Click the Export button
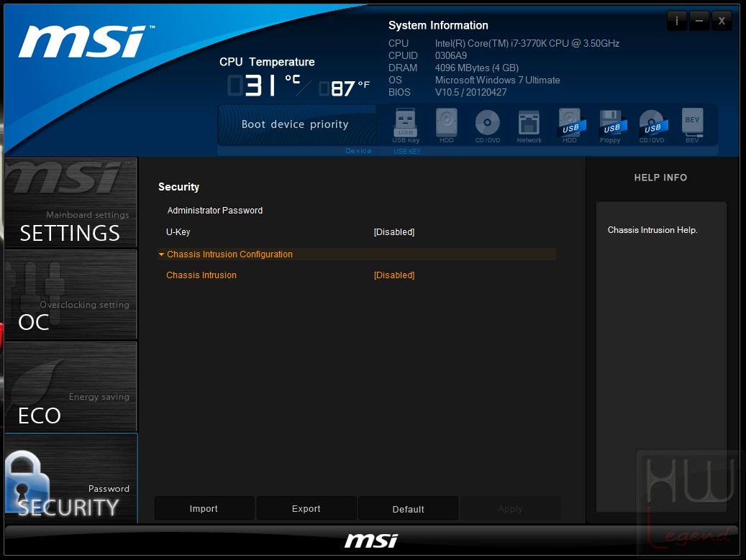The width and height of the screenshot is (746, 560). pyautogui.click(x=306, y=509)
